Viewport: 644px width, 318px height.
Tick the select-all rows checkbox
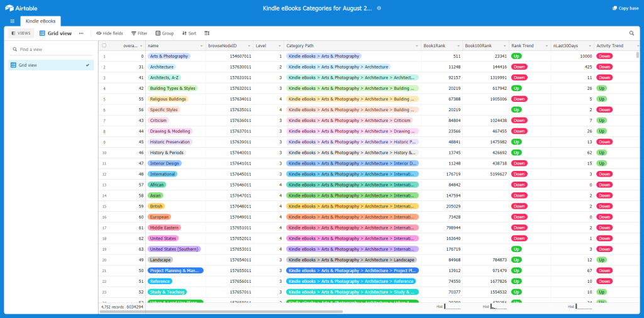click(x=104, y=45)
